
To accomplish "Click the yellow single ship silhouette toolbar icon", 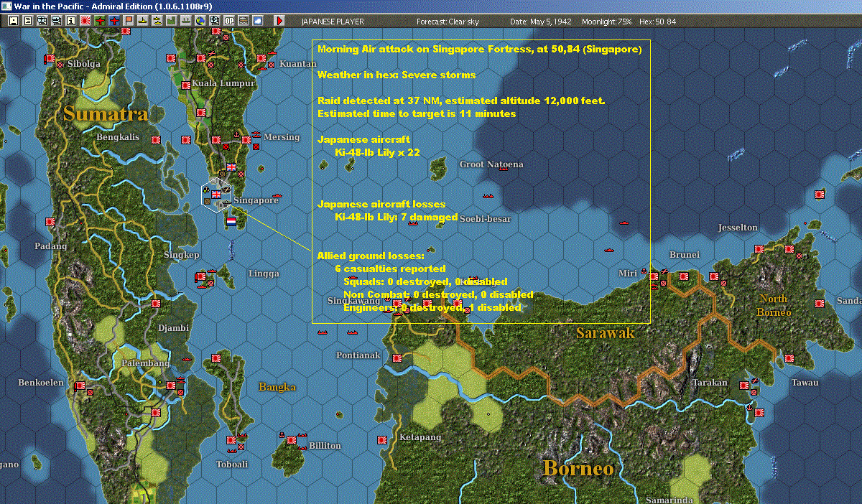I will [x=142, y=21].
